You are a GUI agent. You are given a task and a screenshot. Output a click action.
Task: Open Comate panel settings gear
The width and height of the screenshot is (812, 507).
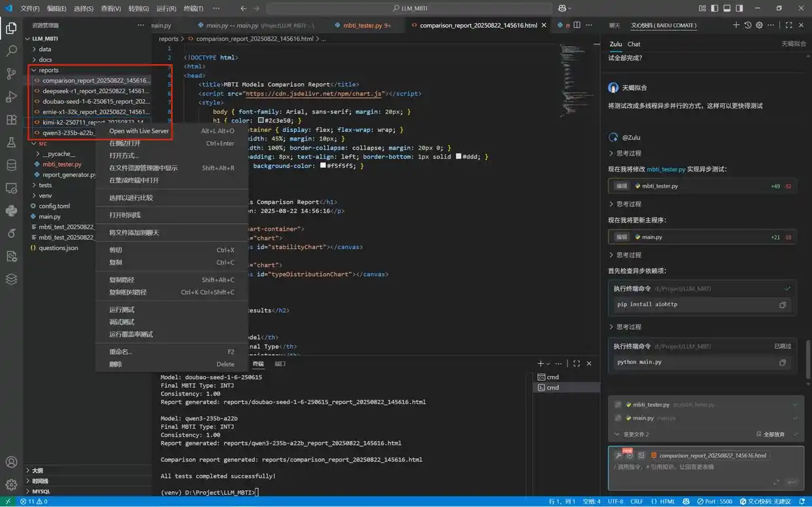tap(759, 25)
